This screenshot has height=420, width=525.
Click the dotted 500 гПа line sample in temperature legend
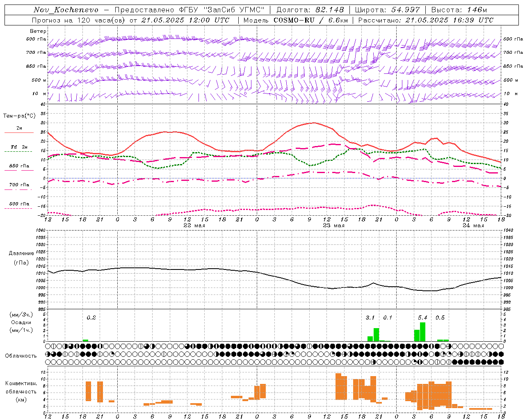tap(18, 209)
